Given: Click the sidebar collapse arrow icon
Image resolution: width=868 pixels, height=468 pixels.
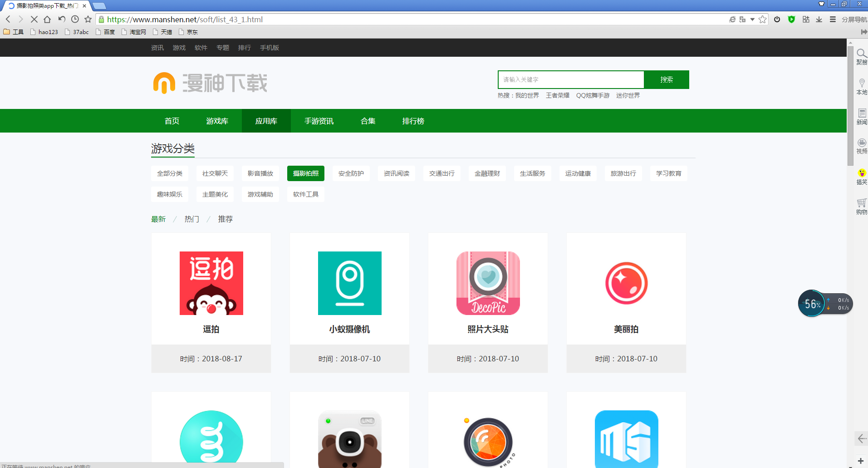Looking at the screenshot, I should pyautogui.click(x=862, y=438).
